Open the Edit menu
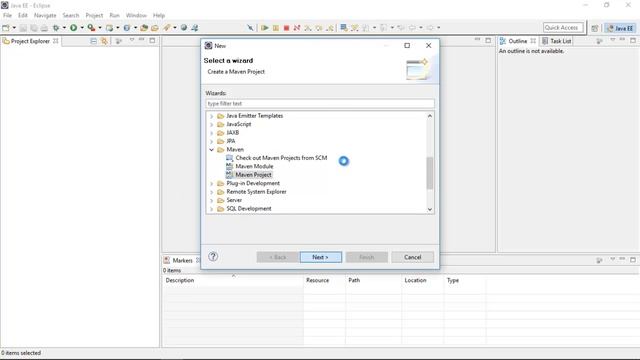 [x=22, y=15]
